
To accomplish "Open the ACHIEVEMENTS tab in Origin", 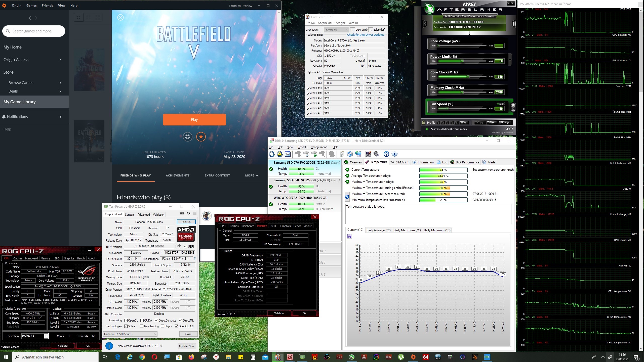I will [x=178, y=175].
